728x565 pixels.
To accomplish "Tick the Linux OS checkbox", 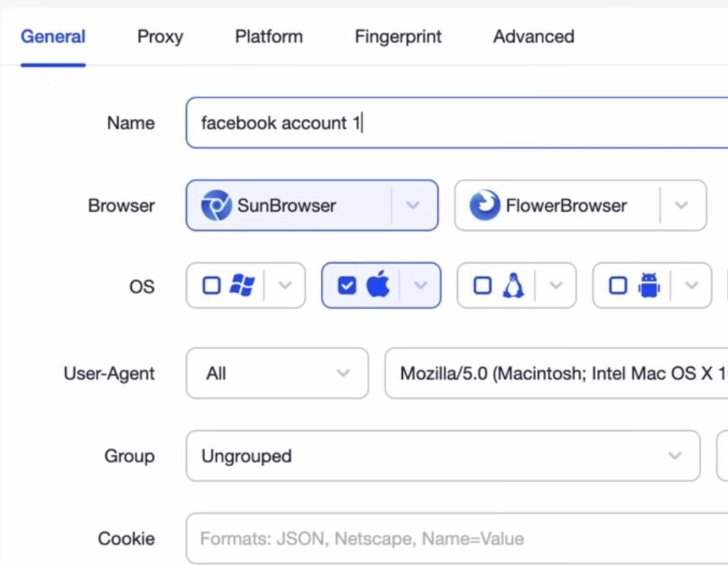I will (x=483, y=285).
